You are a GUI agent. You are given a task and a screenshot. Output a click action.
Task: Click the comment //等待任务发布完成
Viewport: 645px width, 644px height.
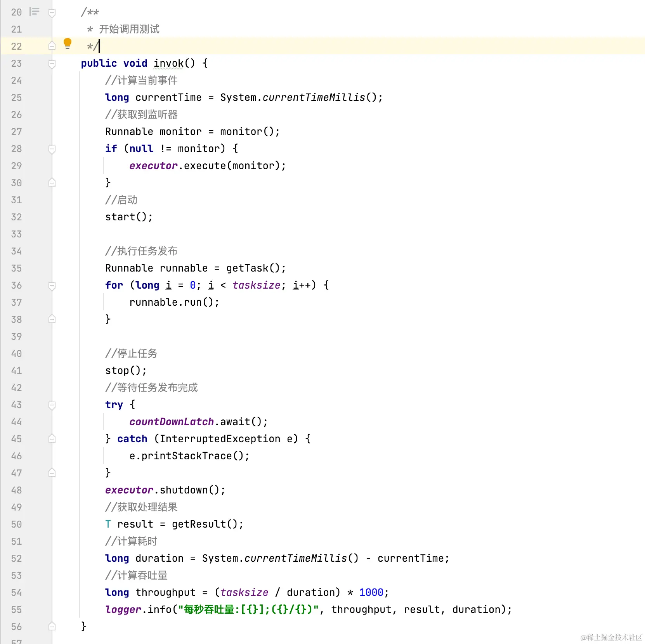coord(151,388)
